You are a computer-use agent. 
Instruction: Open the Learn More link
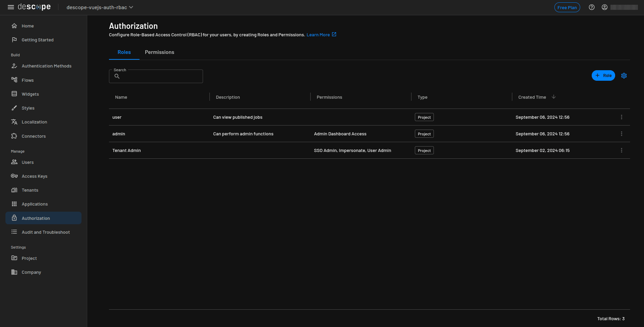[x=318, y=34]
